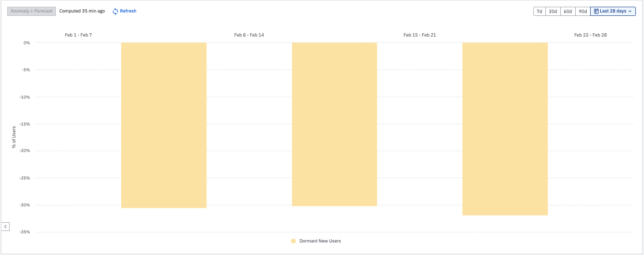Click the rightmost yellow bar in the chart
The height and width of the screenshot is (255, 644).
[505, 128]
